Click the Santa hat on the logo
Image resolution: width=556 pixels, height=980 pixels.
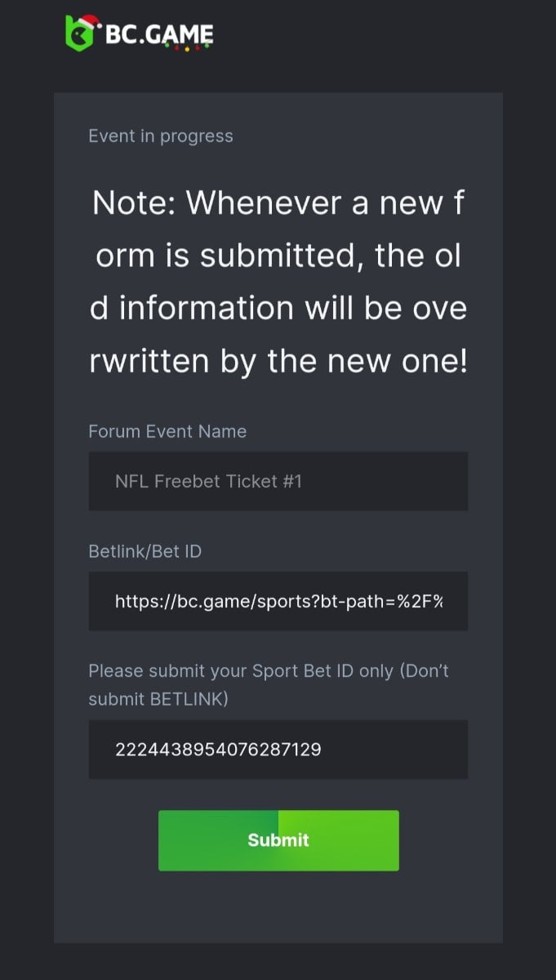(91, 20)
